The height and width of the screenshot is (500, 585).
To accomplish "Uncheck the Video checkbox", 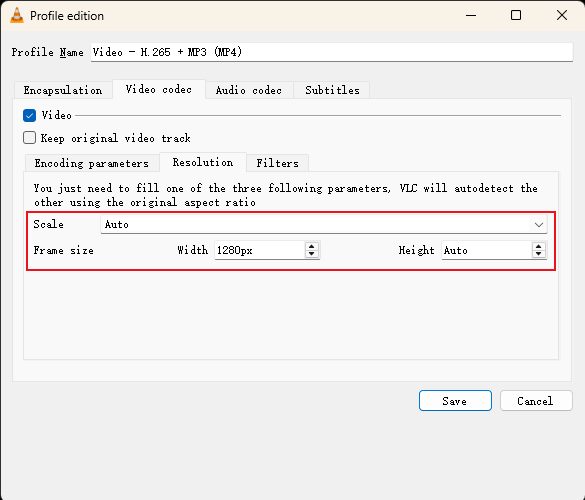I will pos(29,116).
